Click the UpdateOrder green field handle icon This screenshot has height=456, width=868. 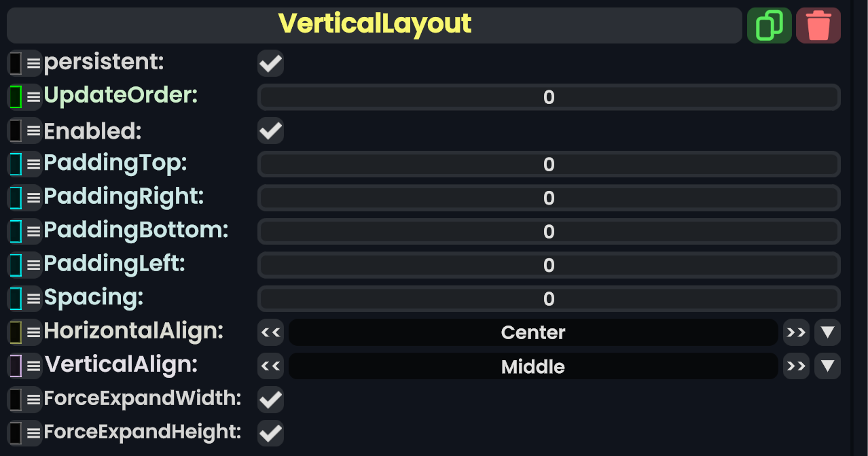[16, 97]
